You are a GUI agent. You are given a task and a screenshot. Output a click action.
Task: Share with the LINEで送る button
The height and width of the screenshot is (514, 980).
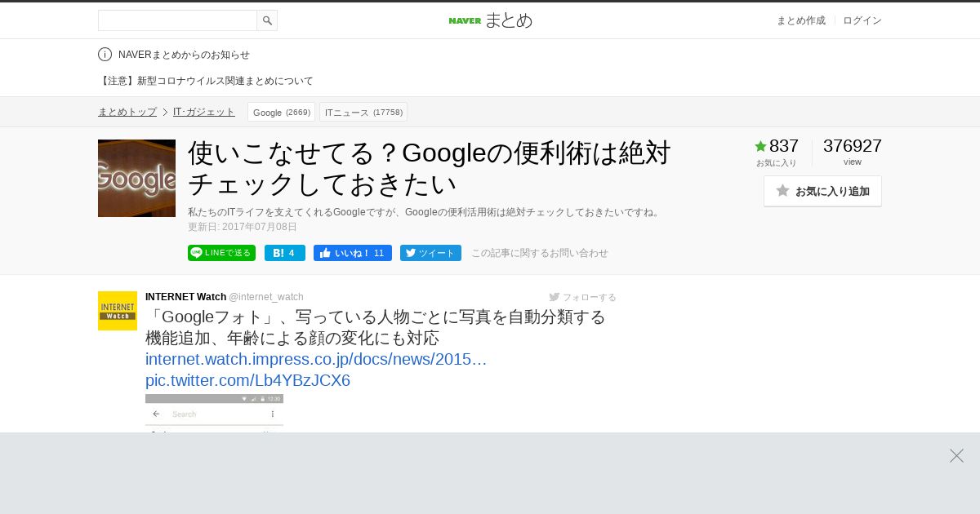pos(221,253)
